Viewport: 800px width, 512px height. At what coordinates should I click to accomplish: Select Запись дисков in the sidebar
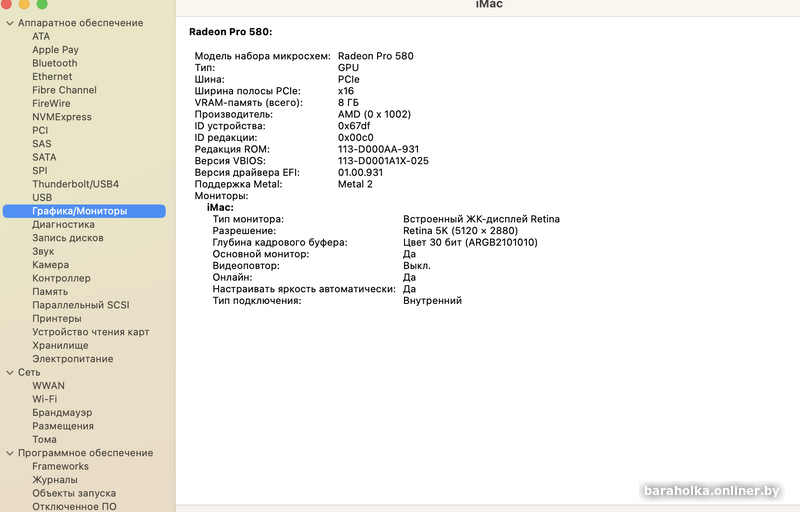(68, 238)
